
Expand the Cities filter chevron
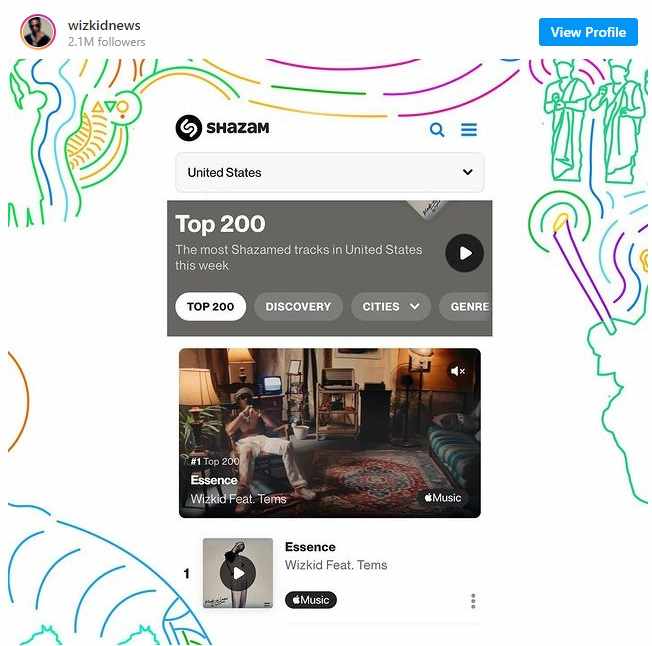[414, 307]
